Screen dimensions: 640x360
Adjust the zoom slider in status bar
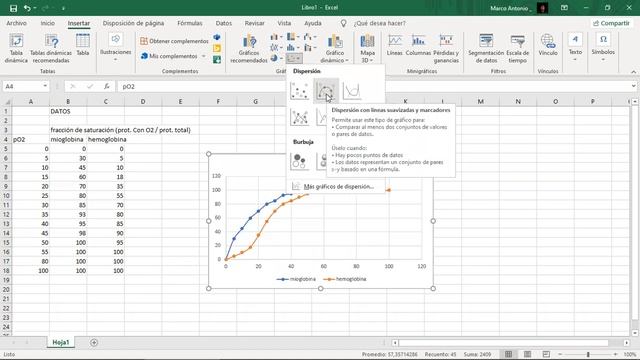(x=588, y=354)
